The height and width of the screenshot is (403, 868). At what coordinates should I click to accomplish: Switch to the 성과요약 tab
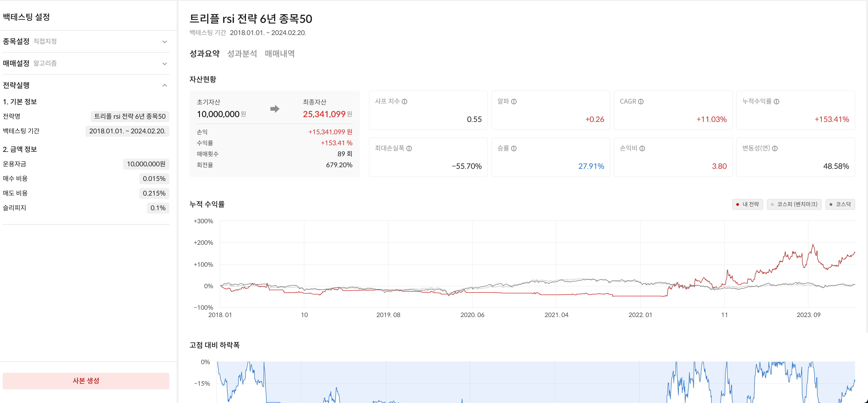click(205, 54)
